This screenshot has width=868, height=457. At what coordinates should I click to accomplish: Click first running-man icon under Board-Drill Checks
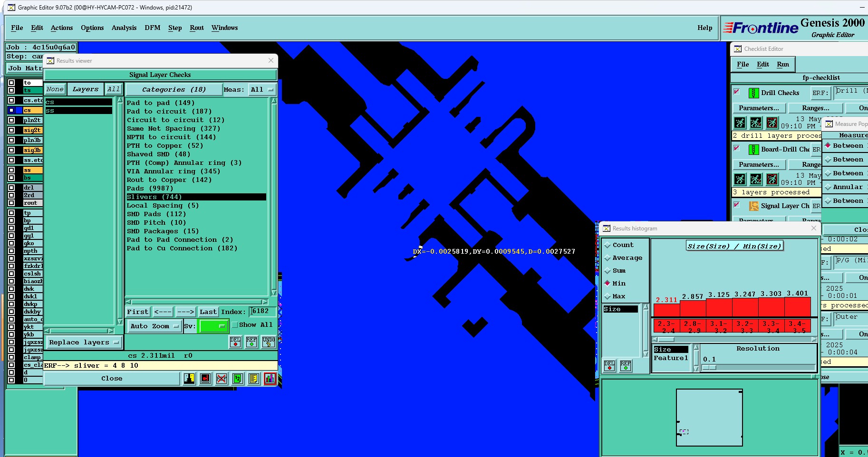pos(740,179)
